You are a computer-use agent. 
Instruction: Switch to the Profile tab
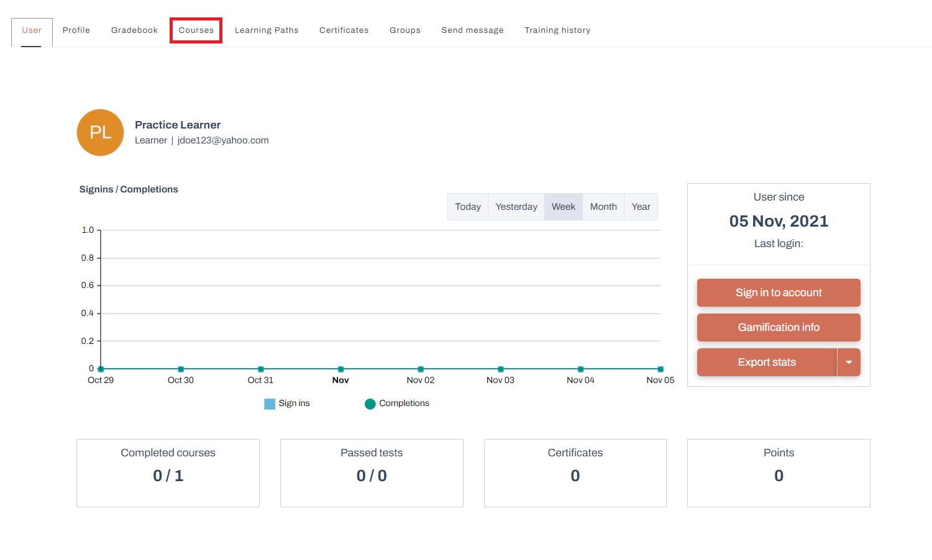(x=76, y=30)
